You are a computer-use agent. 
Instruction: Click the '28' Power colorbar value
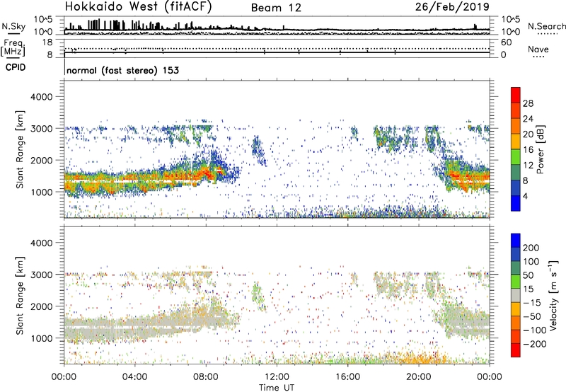[528, 103]
